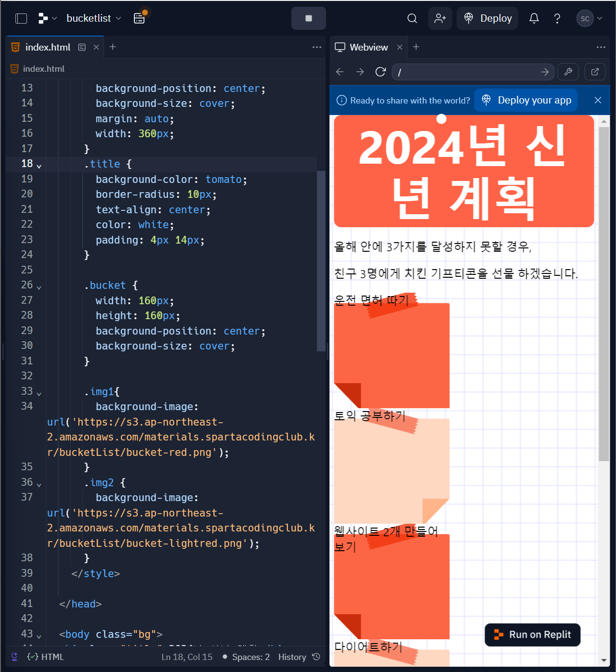
Task: Open the SC user avatar menu
Action: tap(590, 18)
